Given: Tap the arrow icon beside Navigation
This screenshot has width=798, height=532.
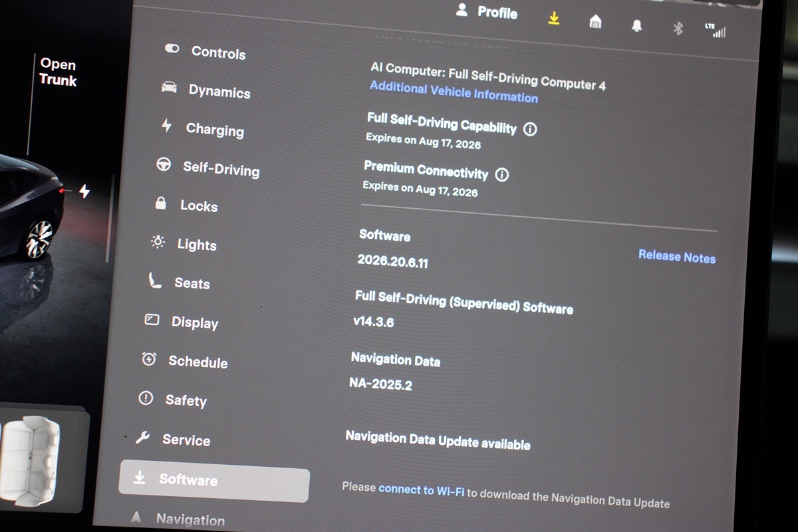Looking at the screenshot, I should tap(136, 517).
